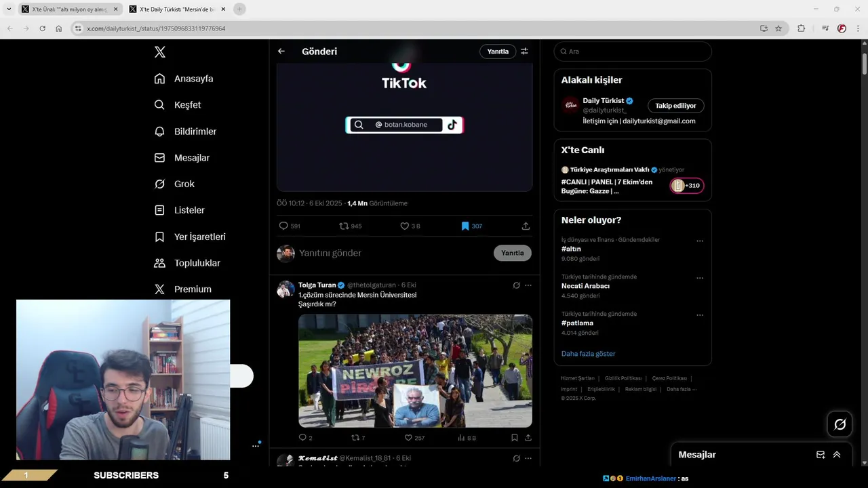Join the live space with +310 listeners

pos(687,186)
